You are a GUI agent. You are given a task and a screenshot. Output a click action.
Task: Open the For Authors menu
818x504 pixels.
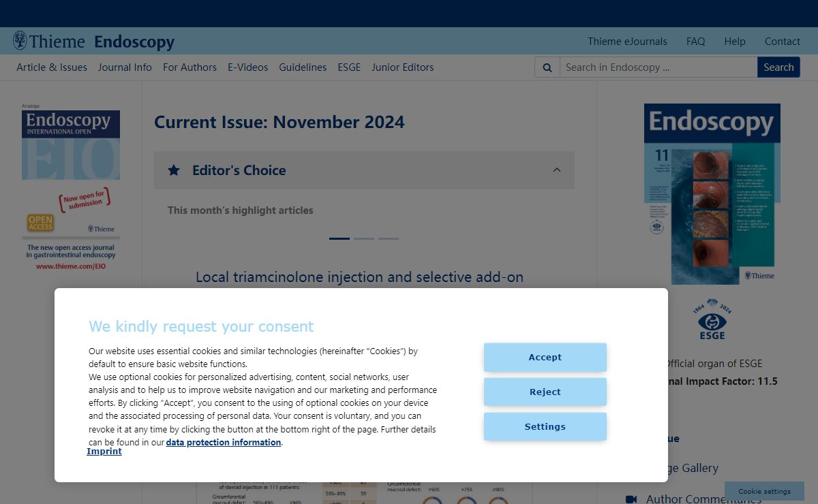click(x=190, y=67)
